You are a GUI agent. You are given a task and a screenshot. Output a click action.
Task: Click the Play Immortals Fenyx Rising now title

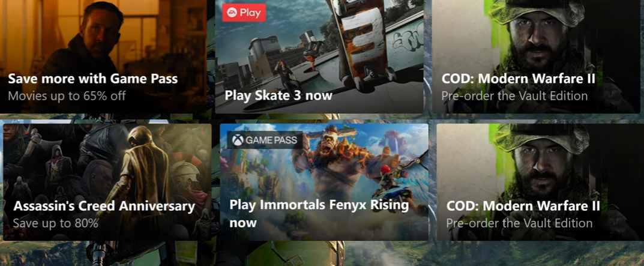[319, 214]
